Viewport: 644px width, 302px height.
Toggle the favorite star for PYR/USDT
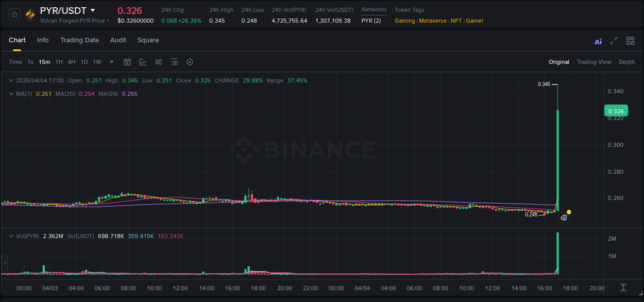point(15,14)
